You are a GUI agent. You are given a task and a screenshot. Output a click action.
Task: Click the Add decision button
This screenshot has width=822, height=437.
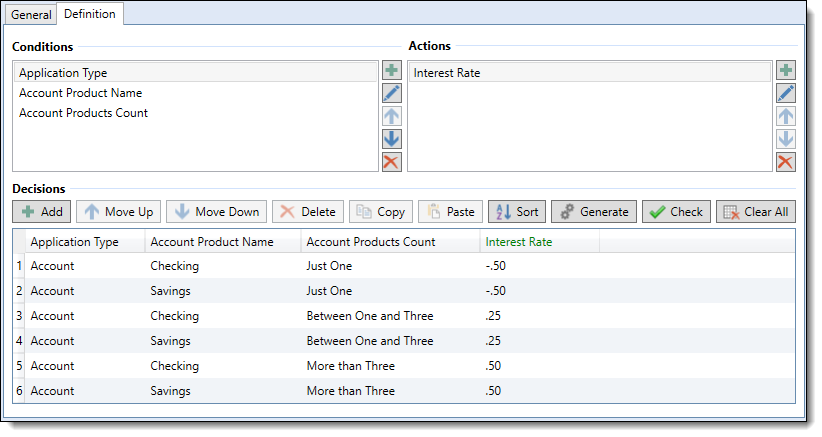(42, 212)
